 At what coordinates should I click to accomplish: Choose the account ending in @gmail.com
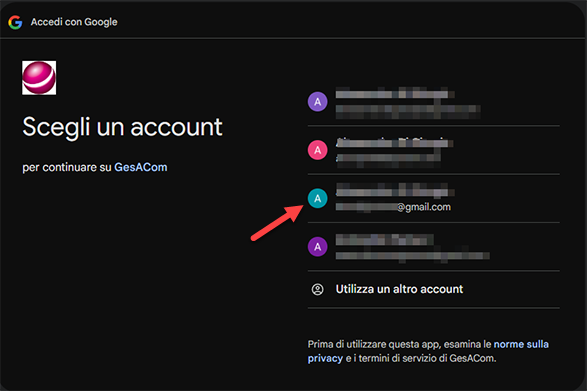click(434, 198)
